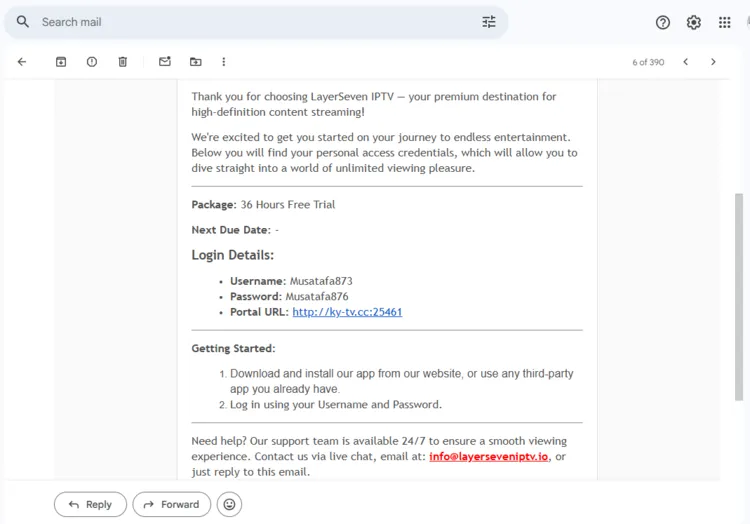Screen dimensions: 750x524
Task: Focus the Search mail field
Action: 256,22
